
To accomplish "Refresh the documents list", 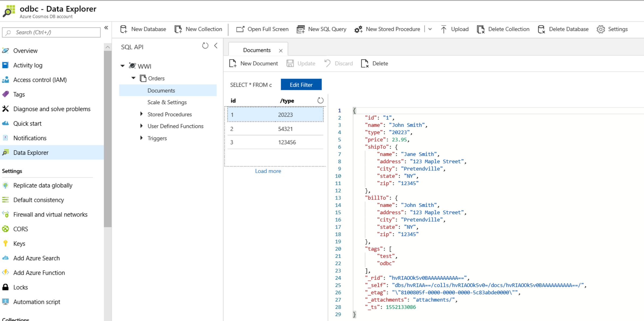I will (x=320, y=101).
